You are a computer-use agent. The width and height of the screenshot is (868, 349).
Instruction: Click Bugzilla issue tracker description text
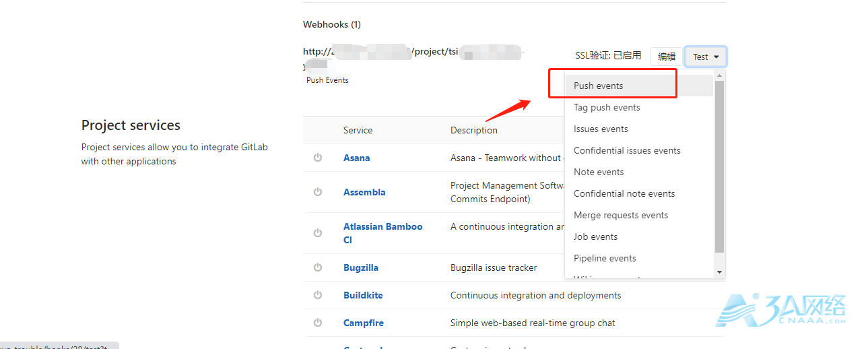point(494,267)
